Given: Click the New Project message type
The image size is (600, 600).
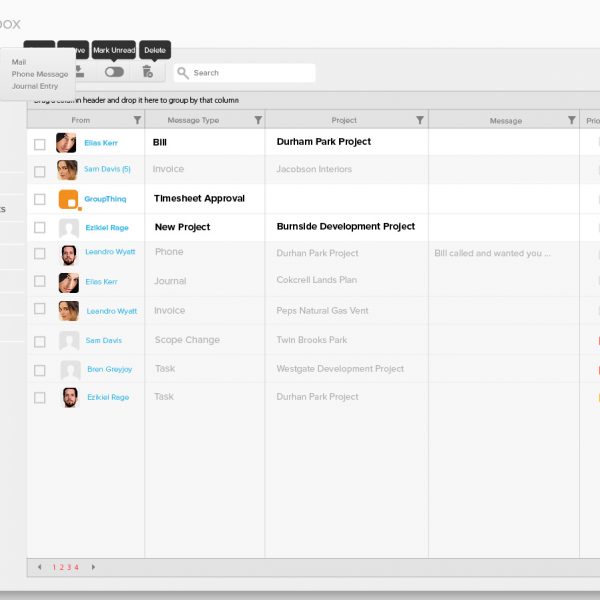Looking at the screenshot, I should [x=183, y=227].
